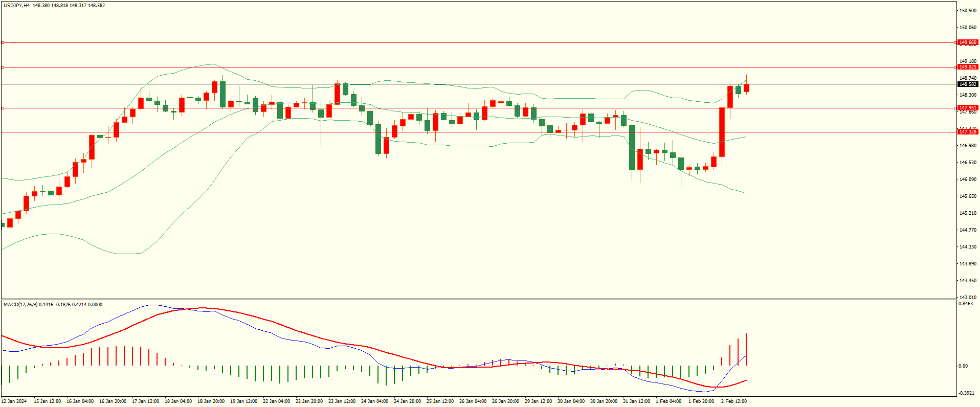Click the 18 Jan 20:00 time label
The width and height of the screenshot is (980, 407).
click(211, 401)
